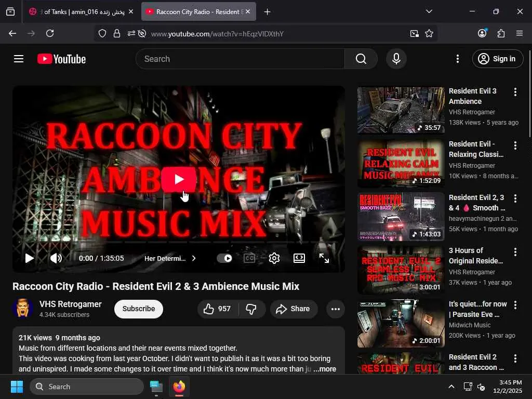
Task: Open YouTube settings three-dot menu
Action: pyautogui.click(x=457, y=59)
